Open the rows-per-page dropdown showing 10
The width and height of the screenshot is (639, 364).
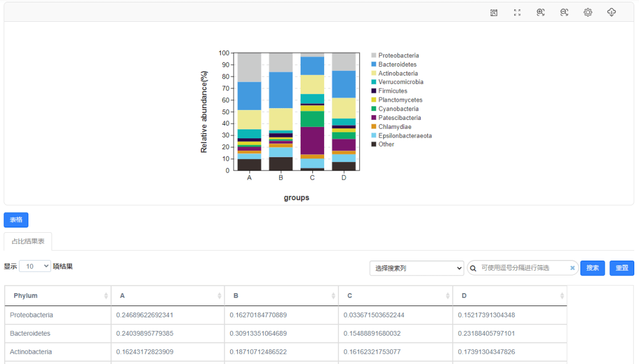pyautogui.click(x=35, y=266)
